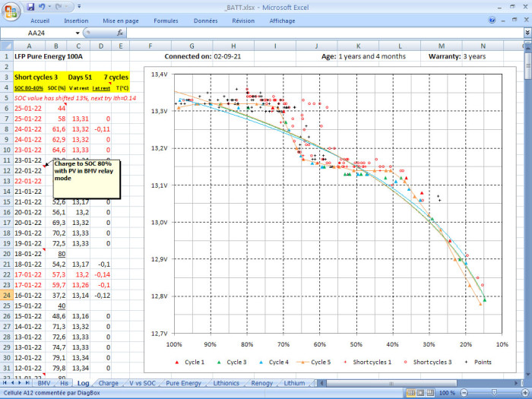532x399 pixels.
Task: Go to first sheet tab navigation arrow
Action: [5, 383]
